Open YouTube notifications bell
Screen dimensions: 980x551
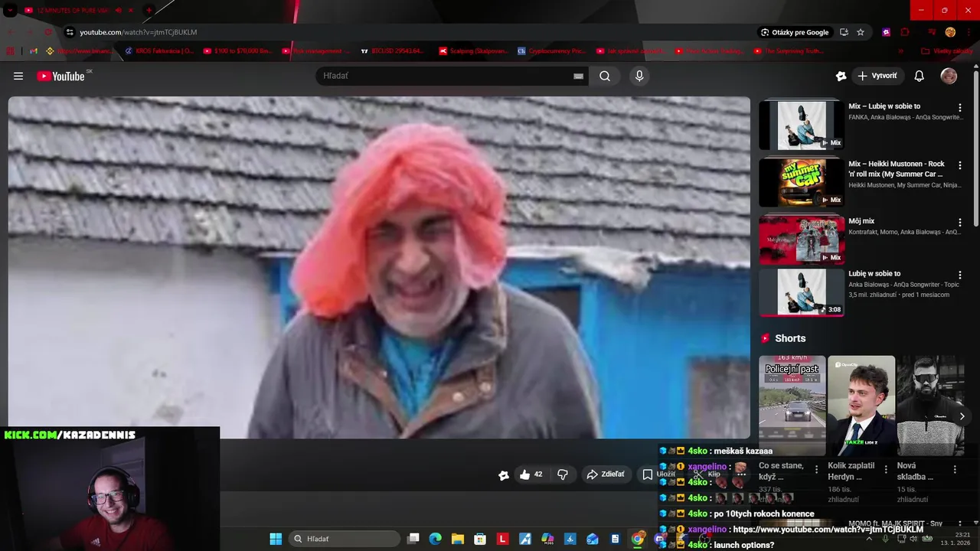[920, 76]
